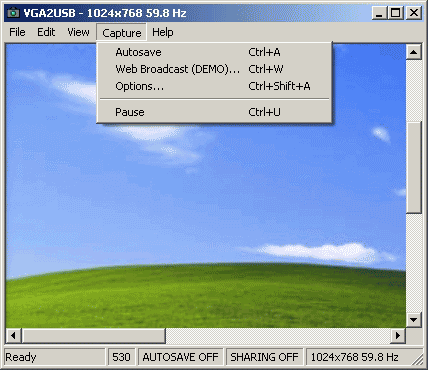
Task: Choose Autosave from the Capture menu
Action: [214, 52]
